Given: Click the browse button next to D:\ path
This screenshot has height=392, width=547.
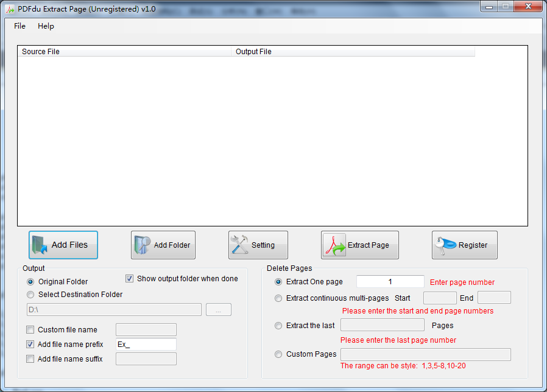Looking at the screenshot, I should pyautogui.click(x=219, y=310).
